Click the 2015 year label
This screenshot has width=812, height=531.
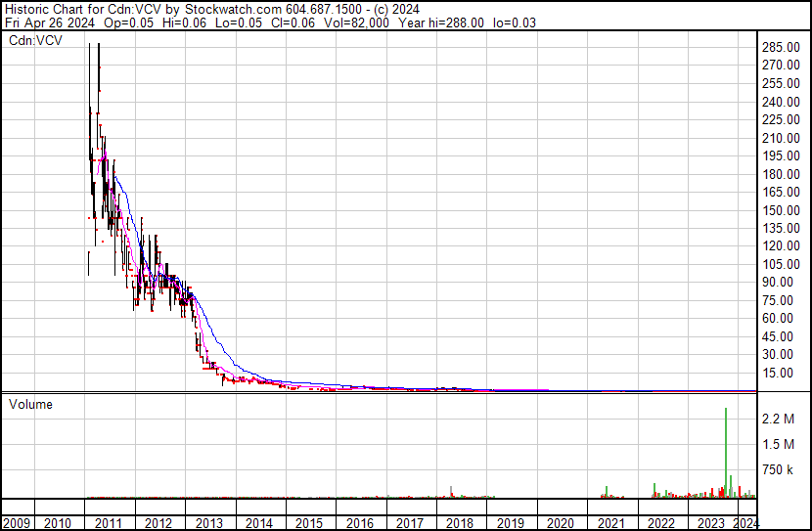coord(309,522)
